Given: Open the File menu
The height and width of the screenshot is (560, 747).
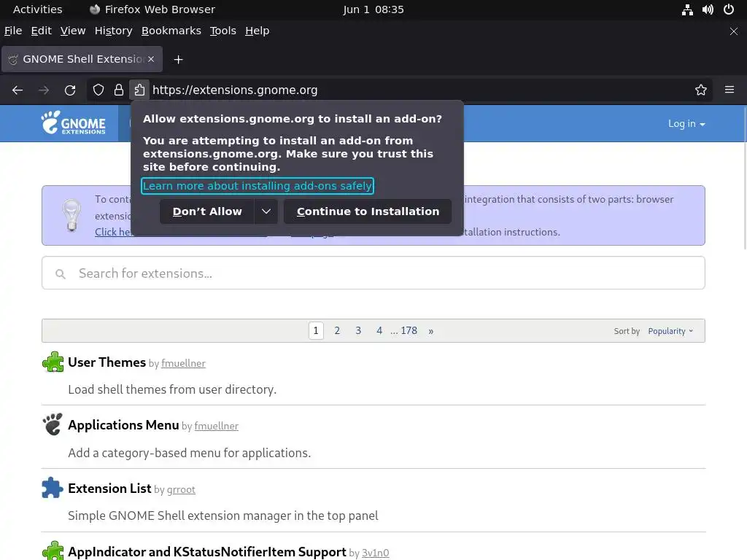Looking at the screenshot, I should 13,31.
